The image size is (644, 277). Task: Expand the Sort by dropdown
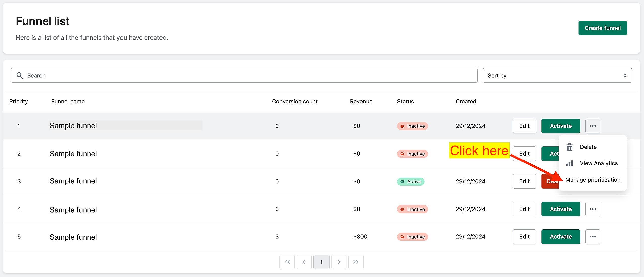point(557,75)
